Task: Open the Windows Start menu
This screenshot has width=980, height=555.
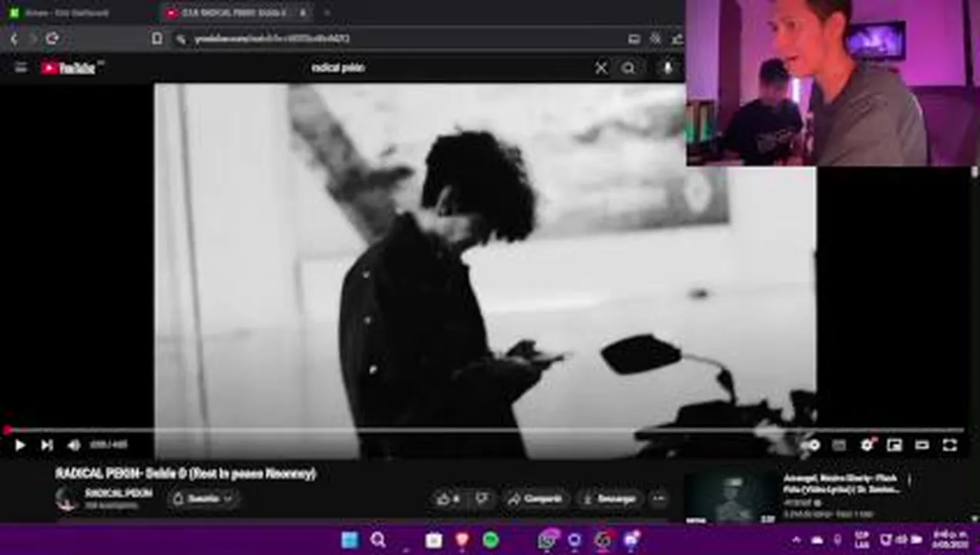Action: pyautogui.click(x=350, y=540)
